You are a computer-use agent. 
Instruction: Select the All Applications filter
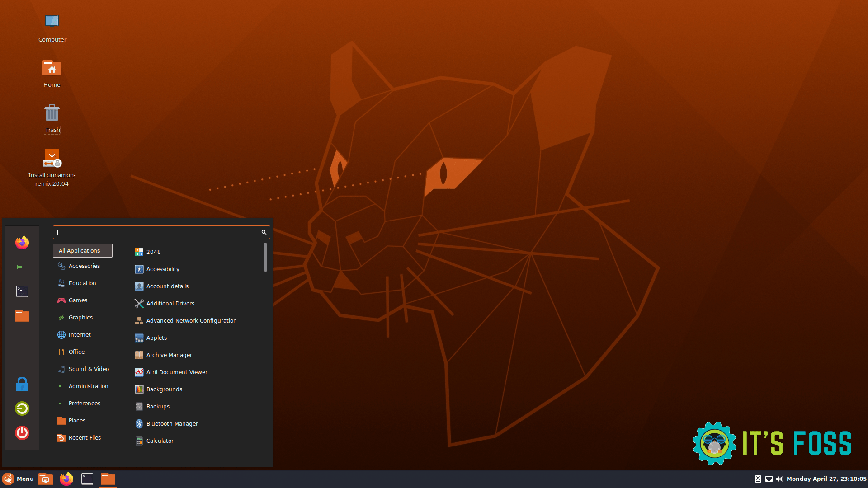pyautogui.click(x=82, y=250)
